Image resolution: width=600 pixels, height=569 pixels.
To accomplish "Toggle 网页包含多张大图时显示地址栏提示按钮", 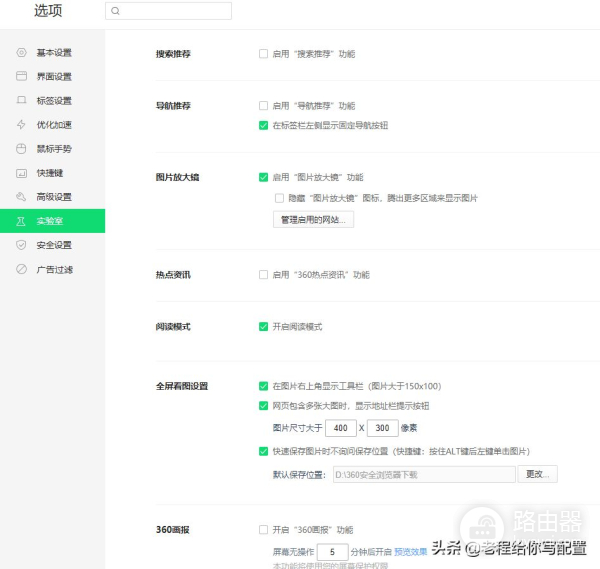I will pyautogui.click(x=263, y=406).
